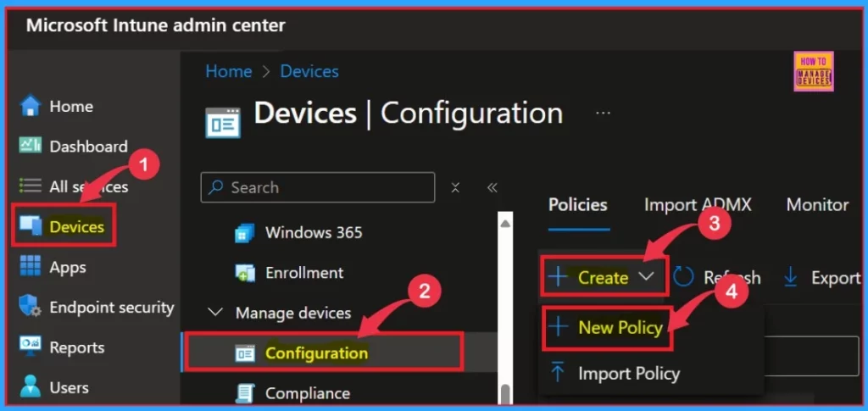Viewport: 868px width, 411px height.
Task: Switch to the Policies tab
Action: [x=578, y=205]
